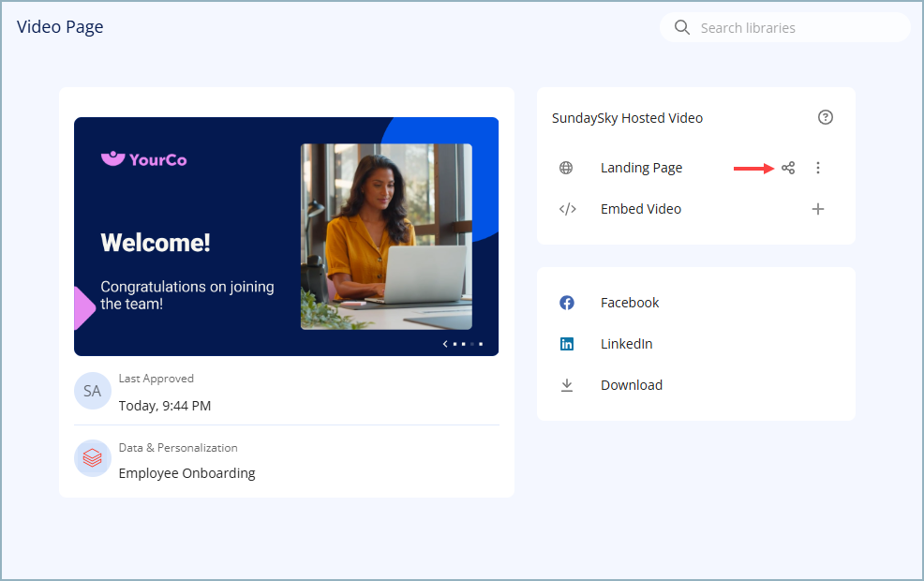Click the embed code brackets icon

567,209
